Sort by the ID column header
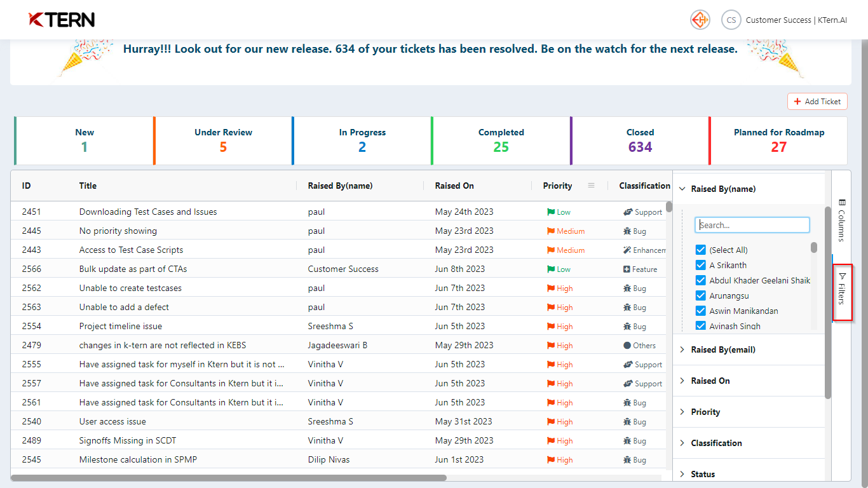The image size is (868, 488). [27, 186]
